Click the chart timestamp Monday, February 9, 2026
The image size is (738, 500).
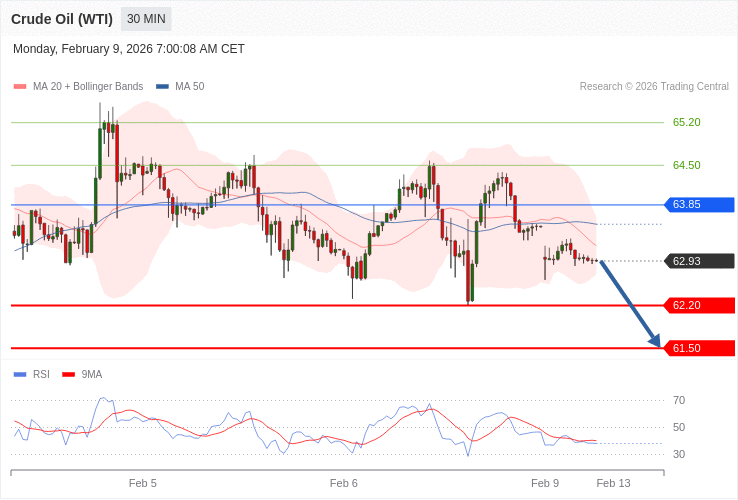129,49
